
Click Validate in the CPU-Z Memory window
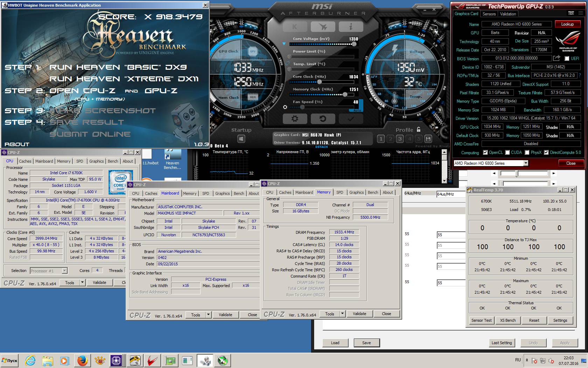[359, 314]
